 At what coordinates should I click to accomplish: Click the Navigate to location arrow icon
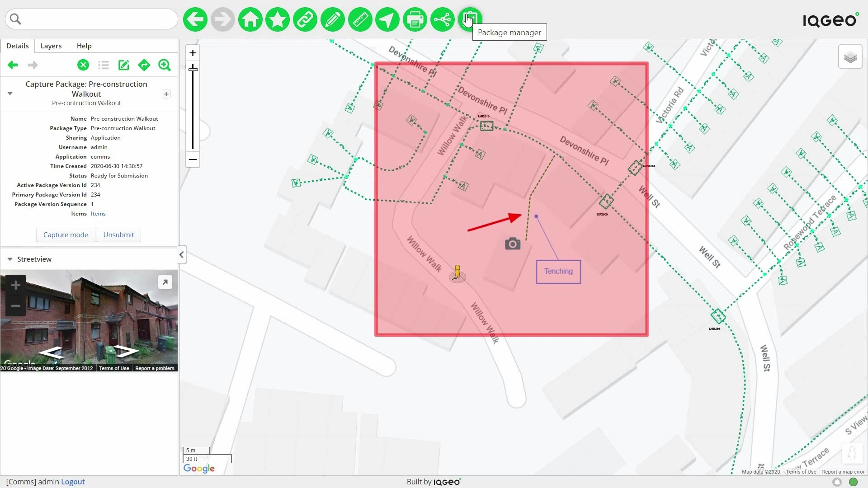(x=387, y=19)
